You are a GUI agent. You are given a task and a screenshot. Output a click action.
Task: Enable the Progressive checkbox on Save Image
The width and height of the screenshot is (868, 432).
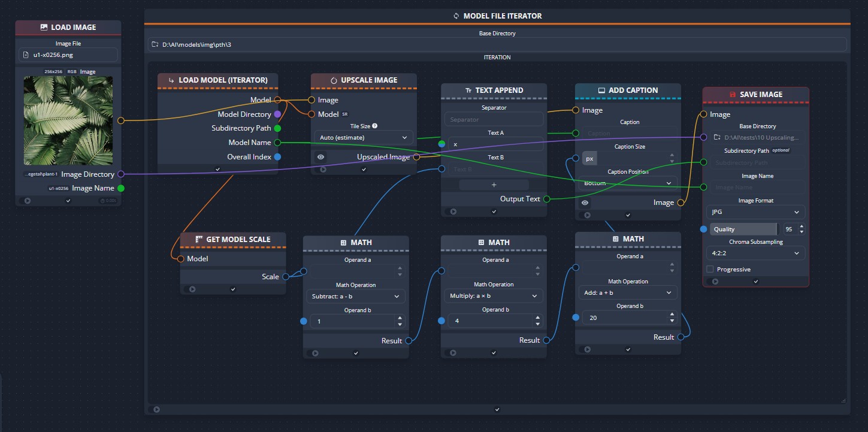[709, 269]
